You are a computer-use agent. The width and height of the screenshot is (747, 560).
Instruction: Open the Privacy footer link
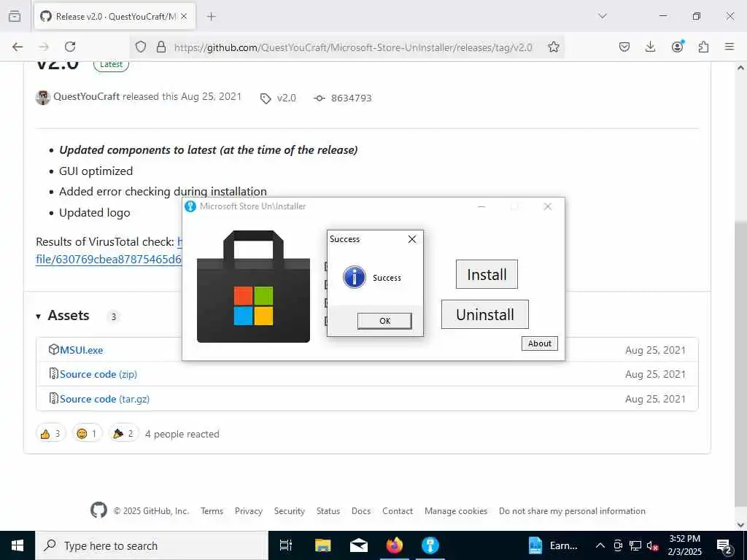(248, 511)
